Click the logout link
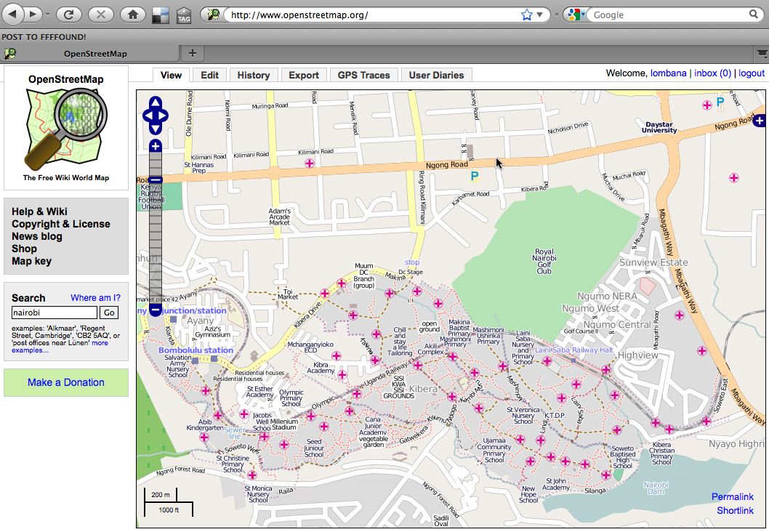This screenshot has width=769, height=532. pyautogui.click(x=752, y=73)
